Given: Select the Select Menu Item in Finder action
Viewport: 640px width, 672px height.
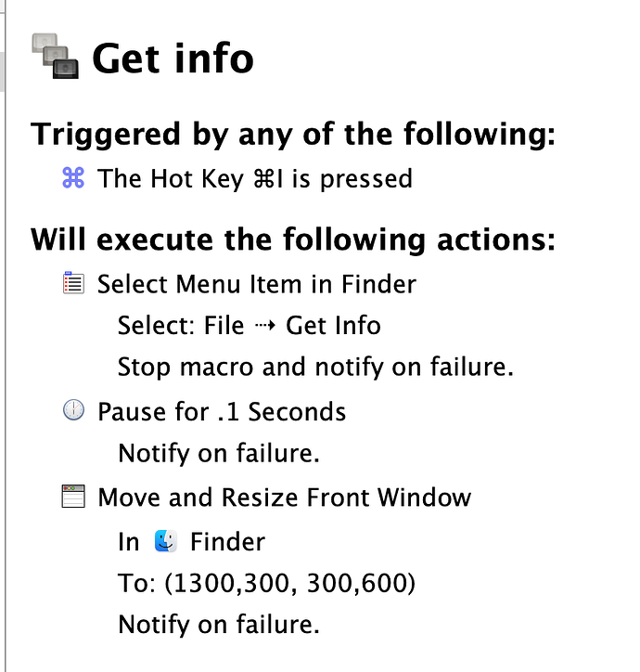Looking at the screenshot, I should tap(257, 284).
